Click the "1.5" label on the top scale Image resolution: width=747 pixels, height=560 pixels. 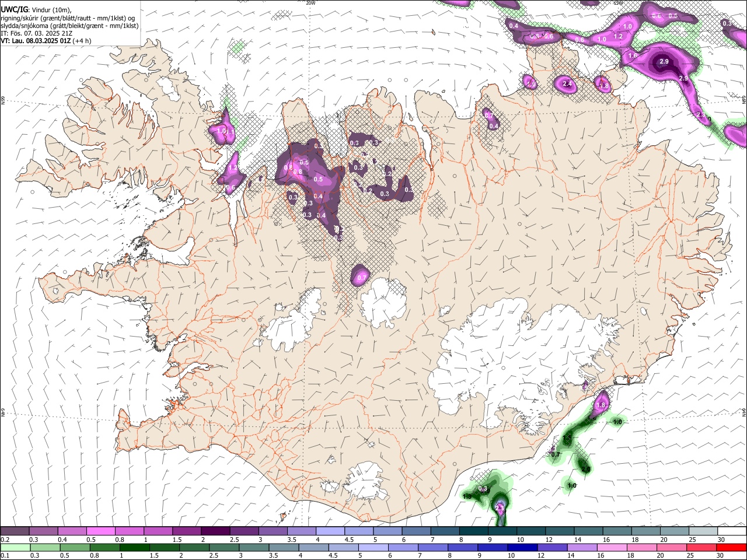[x=177, y=540]
